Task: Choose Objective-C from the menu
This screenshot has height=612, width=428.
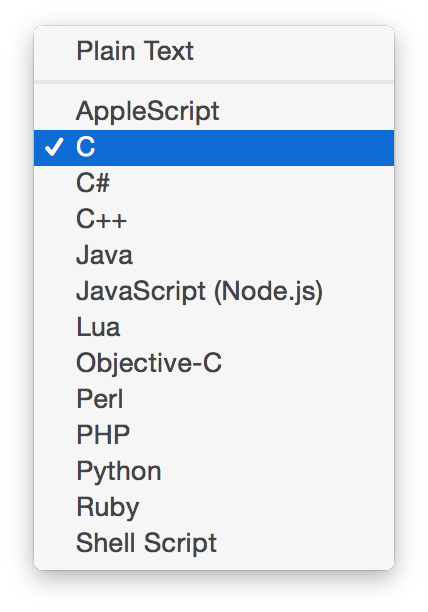Action: (x=214, y=363)
